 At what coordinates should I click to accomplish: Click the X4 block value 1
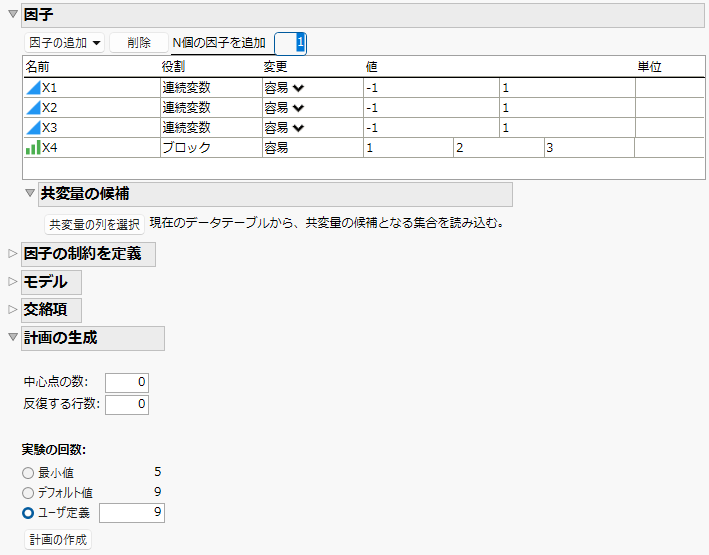[408, 147]
